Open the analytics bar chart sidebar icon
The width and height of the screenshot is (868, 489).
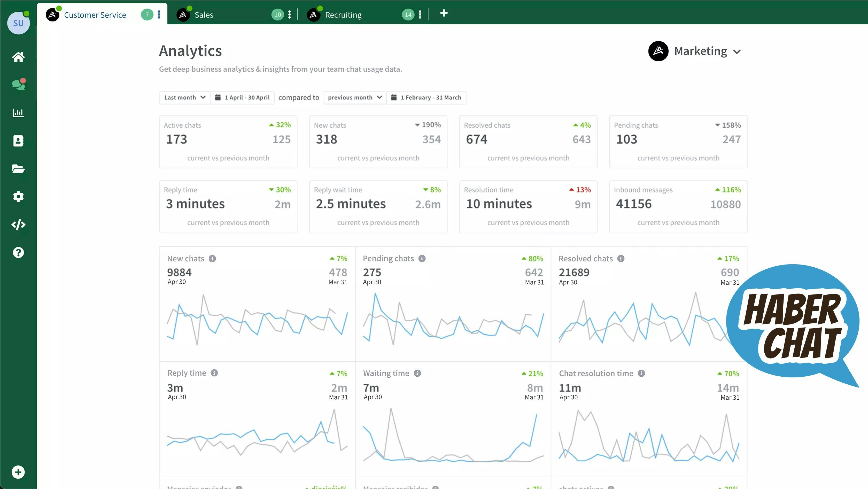tap(18, 113)
